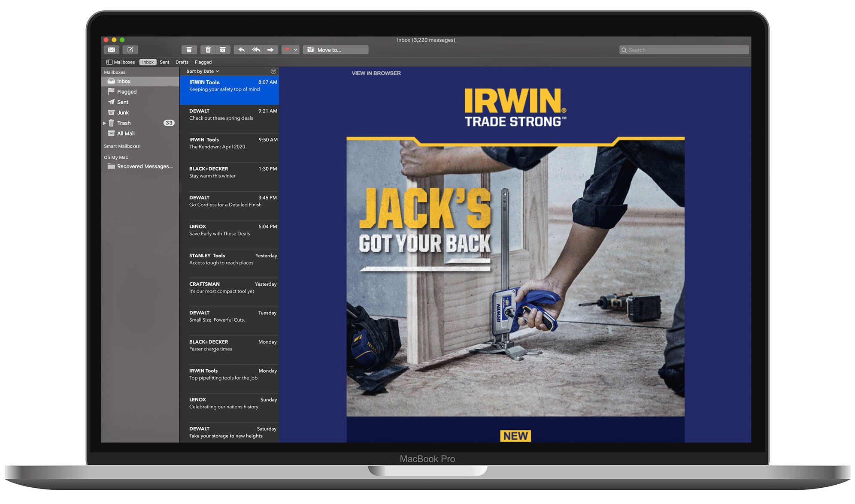Click the Jack's Got Your Back image

515,277
